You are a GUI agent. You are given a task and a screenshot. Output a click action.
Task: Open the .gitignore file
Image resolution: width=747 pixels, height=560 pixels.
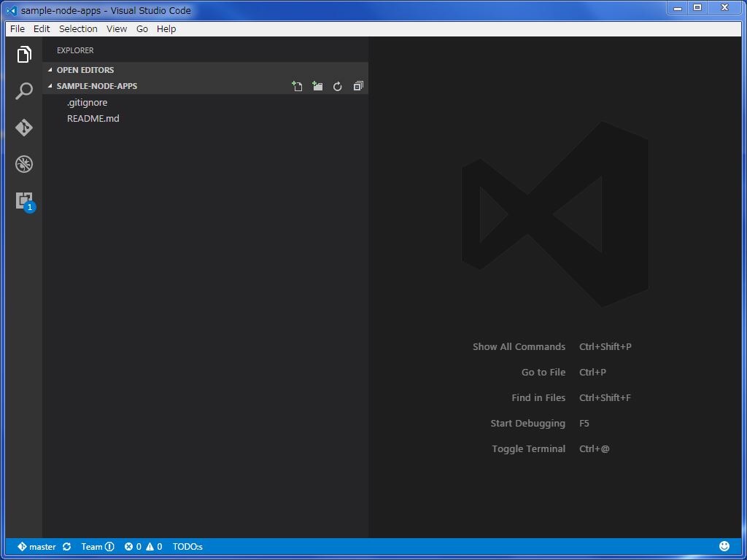[205, 102]
